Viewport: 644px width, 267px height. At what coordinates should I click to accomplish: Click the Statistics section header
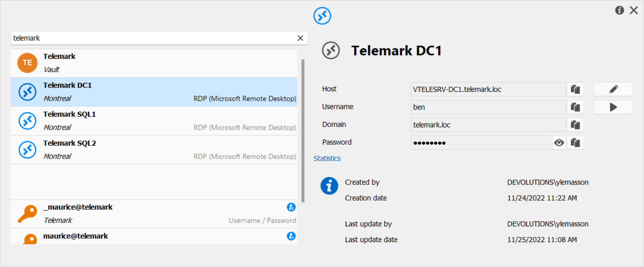click(327, 159)
